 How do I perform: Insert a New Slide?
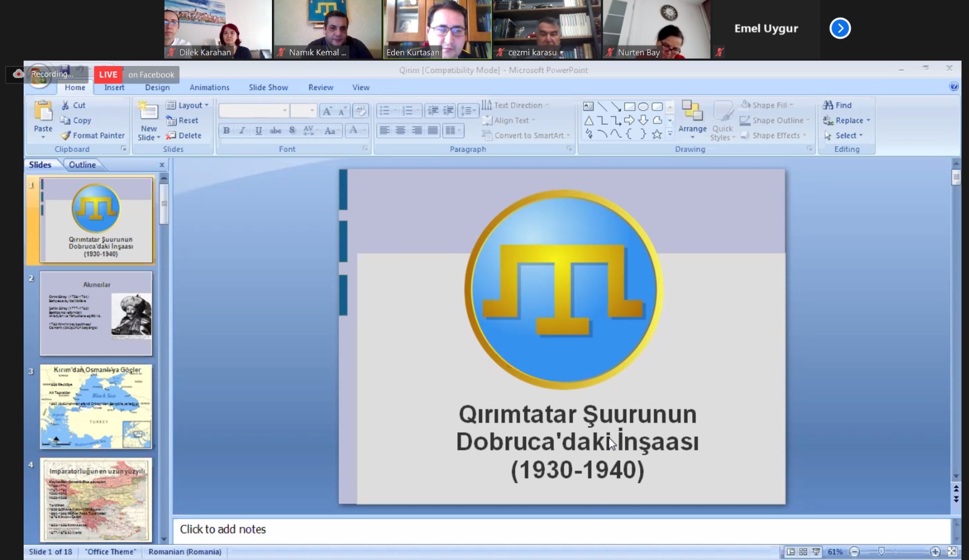(x=149, y=121)
